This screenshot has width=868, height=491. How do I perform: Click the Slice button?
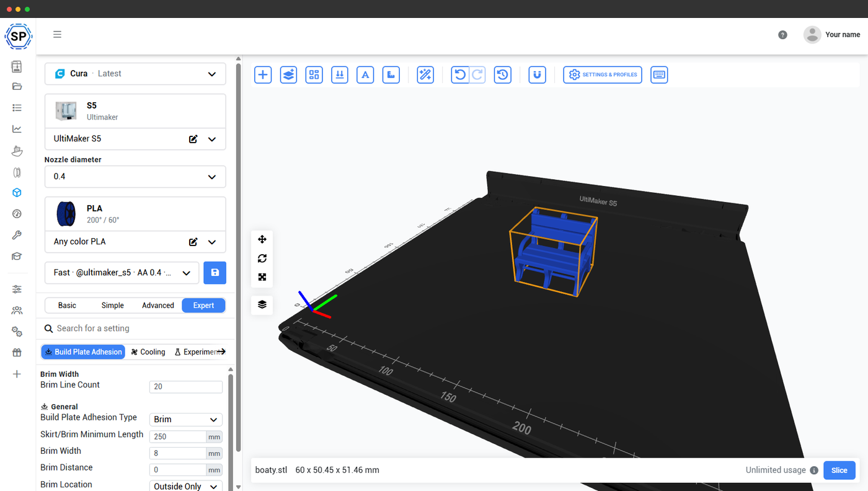(839, 471)
